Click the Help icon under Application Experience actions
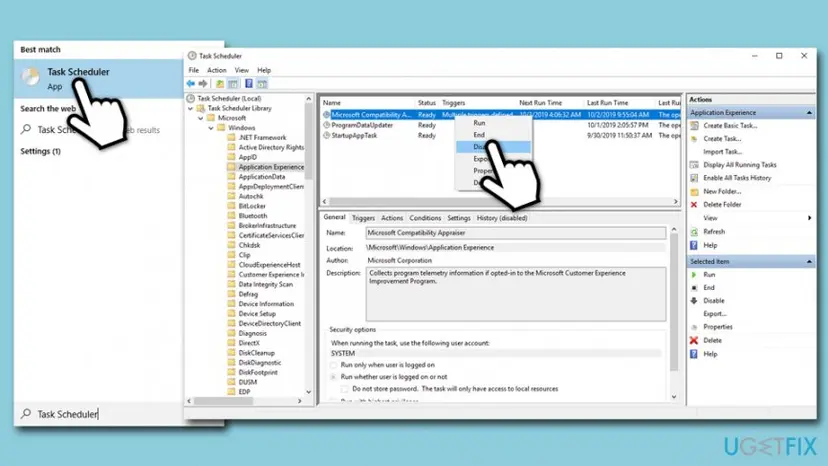Image resolution: width=828 pixels, height=466 pixels. 694,245
